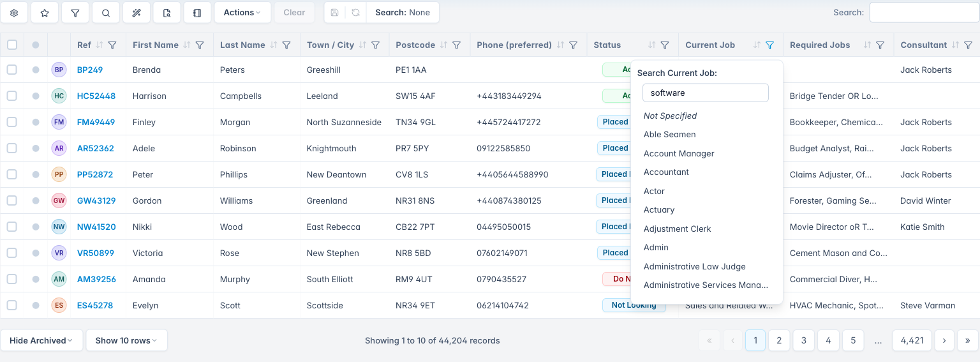Open the funnel filter toolbar button
The height and width of the screenshot is (362, 980).
pyautogui.click(x=75, y=13)
